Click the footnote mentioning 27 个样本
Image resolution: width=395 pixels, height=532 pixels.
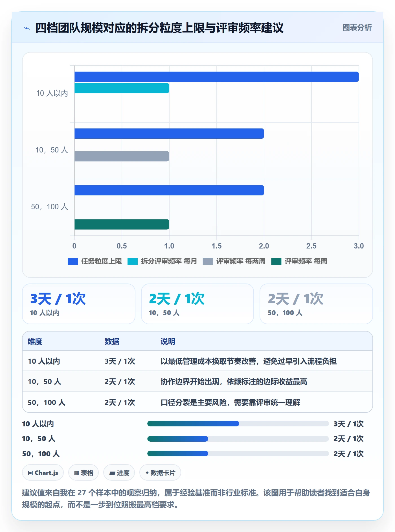[196, 499]
